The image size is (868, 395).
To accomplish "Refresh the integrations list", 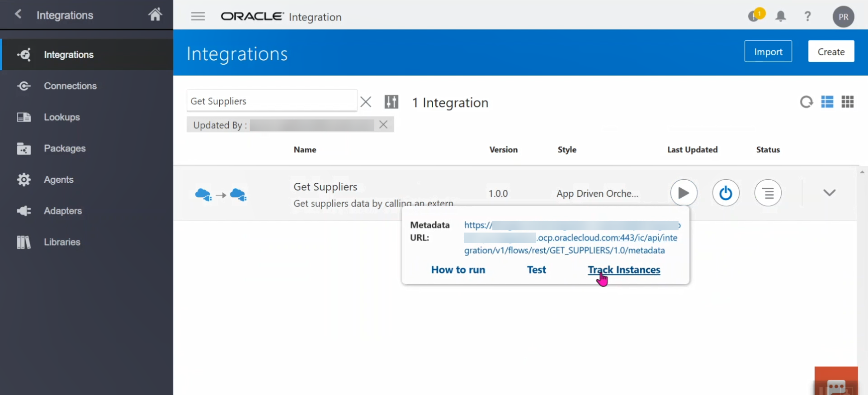I will pos(806,102).
